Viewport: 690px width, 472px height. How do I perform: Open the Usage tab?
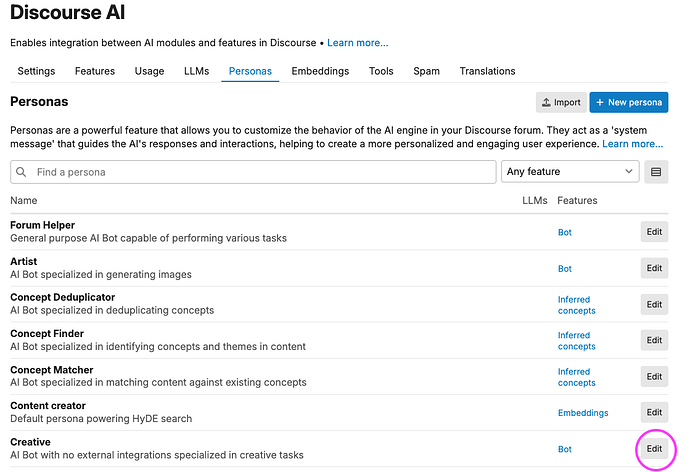149,71
